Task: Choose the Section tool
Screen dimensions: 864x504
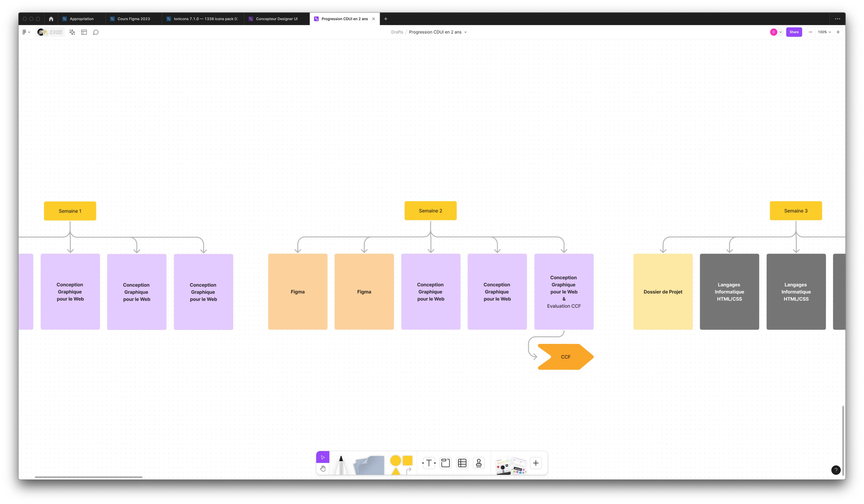Action: (x=445, y=463)
